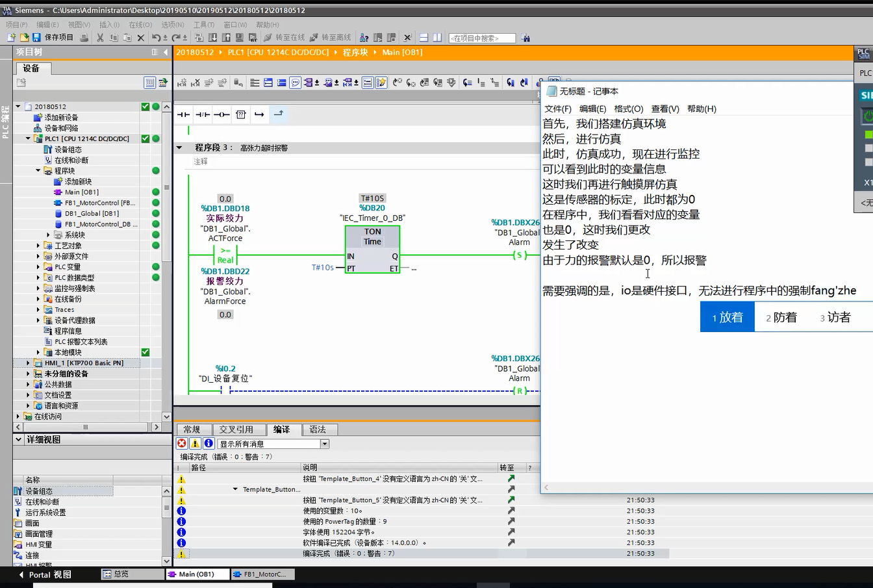The width and height of the screenshot is (873, 588).
Task: Choose IME candidate 防着
Action: (781, 317)
